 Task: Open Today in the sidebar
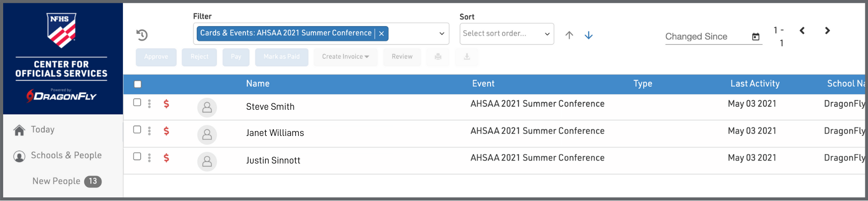pyautogui.click(x=42, y=130)
